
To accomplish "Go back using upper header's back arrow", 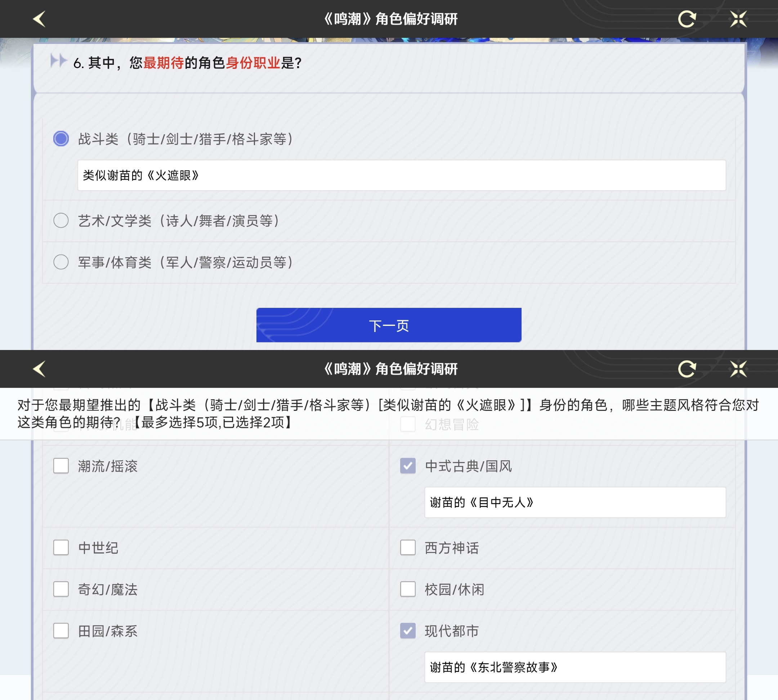I will (x=39, y=19).
